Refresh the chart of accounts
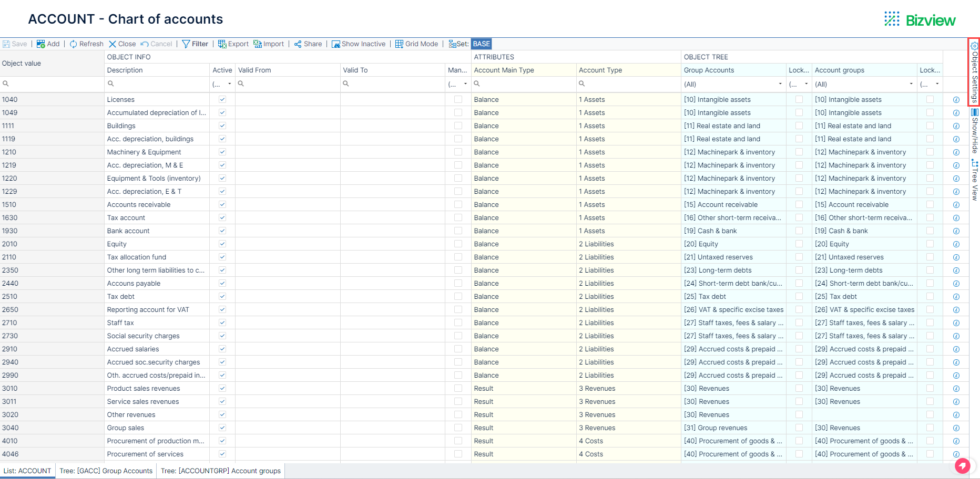The width and height of the screenshot is (980, 479). coord(86,44)
